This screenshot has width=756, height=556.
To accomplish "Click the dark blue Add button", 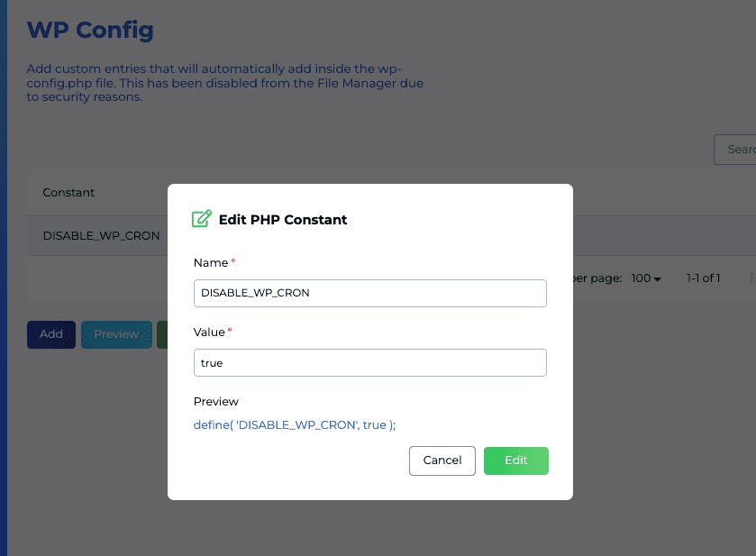I will point(51,334).
